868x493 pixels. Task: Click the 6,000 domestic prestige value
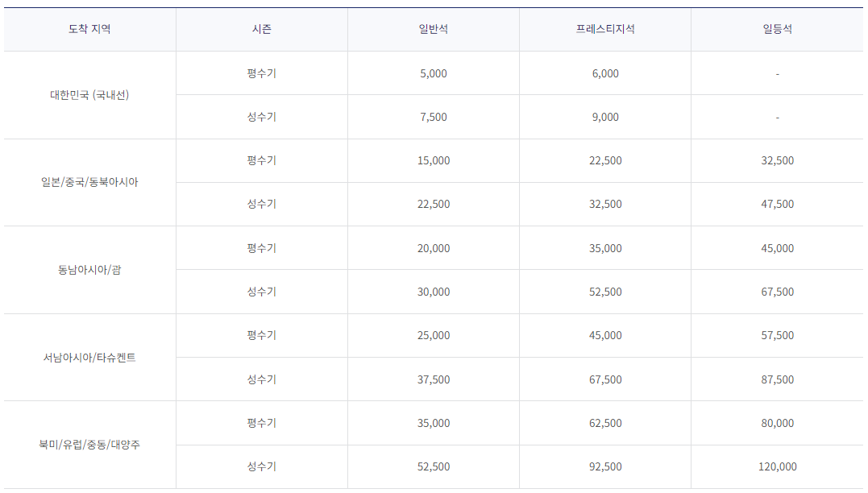(x=605, y=73)
